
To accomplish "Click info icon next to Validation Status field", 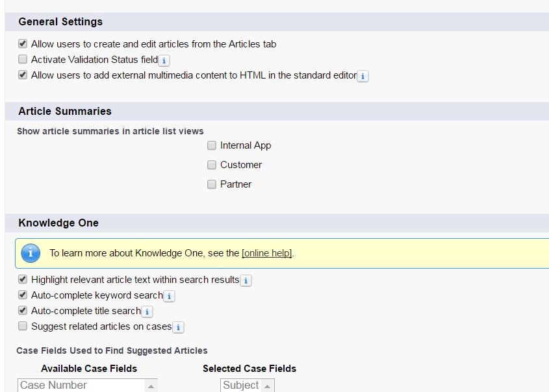I will [x=164, y=60].
